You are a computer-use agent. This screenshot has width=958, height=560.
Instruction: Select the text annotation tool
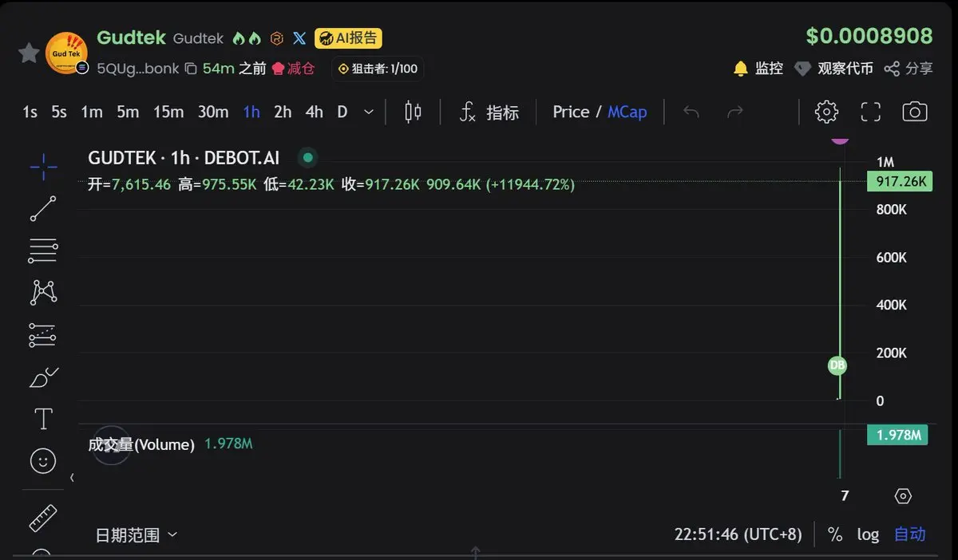(x=43, y=419)
